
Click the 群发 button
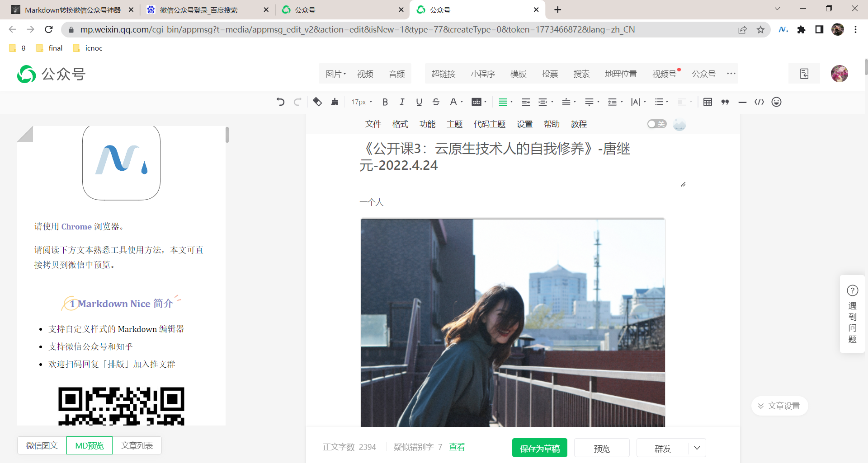coord(663,448)
